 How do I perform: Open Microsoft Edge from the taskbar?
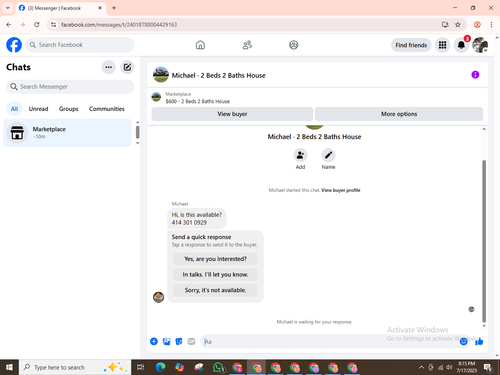(160, 367)
